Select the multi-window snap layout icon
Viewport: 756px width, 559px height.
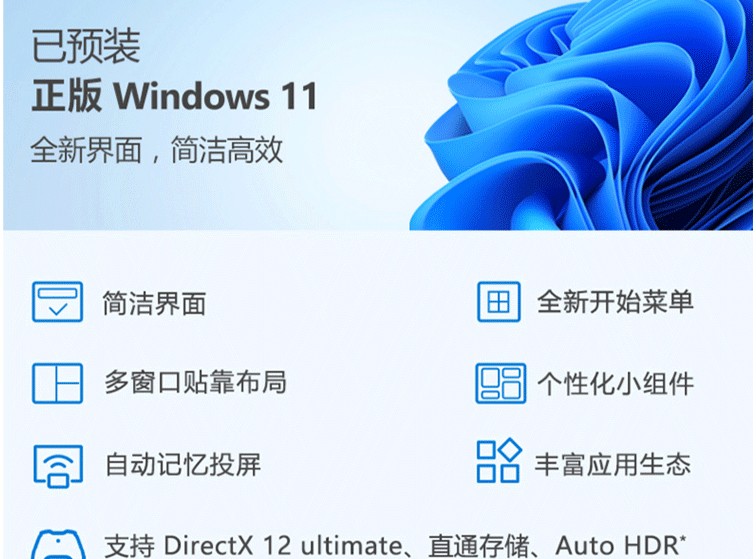(x=57, y=383)
